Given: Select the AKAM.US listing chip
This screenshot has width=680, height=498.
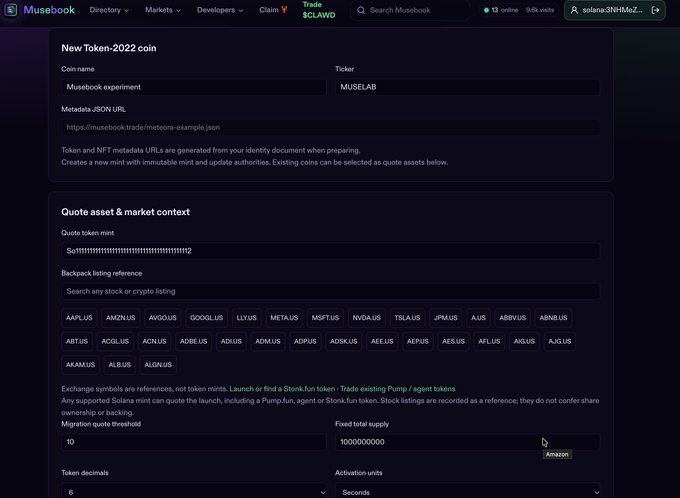Looking at the screenshot, I should point(80,365).
